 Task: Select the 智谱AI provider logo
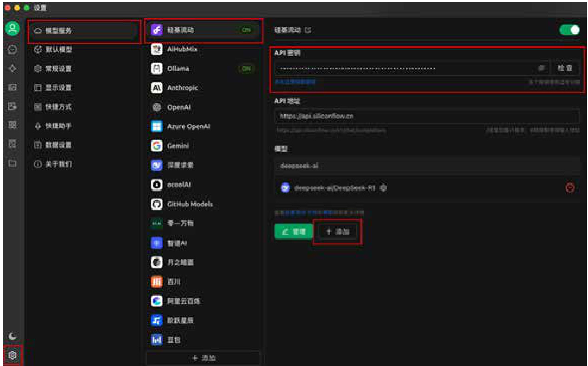(157, 243)
